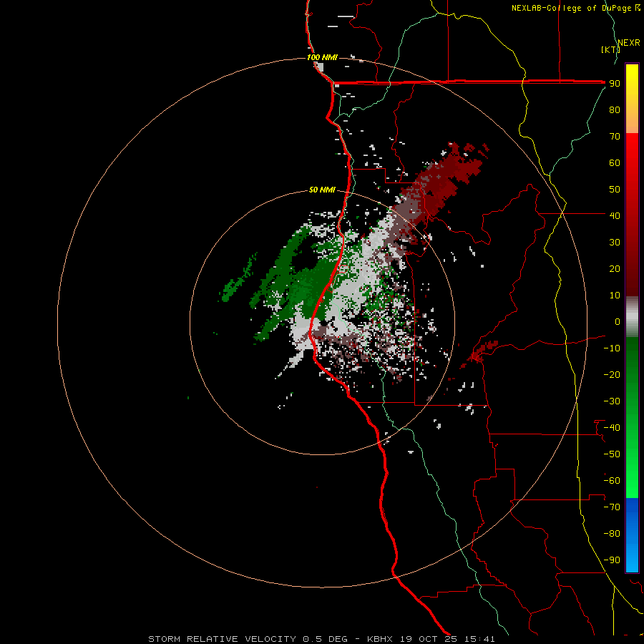
Task: Click the small dark red echo patch east of 50 NMI ring
Action: pyautogui.click(x=481, y=353)
